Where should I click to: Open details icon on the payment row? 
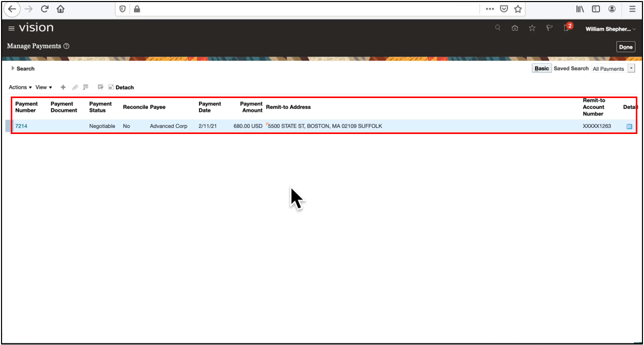coord(629,126)
